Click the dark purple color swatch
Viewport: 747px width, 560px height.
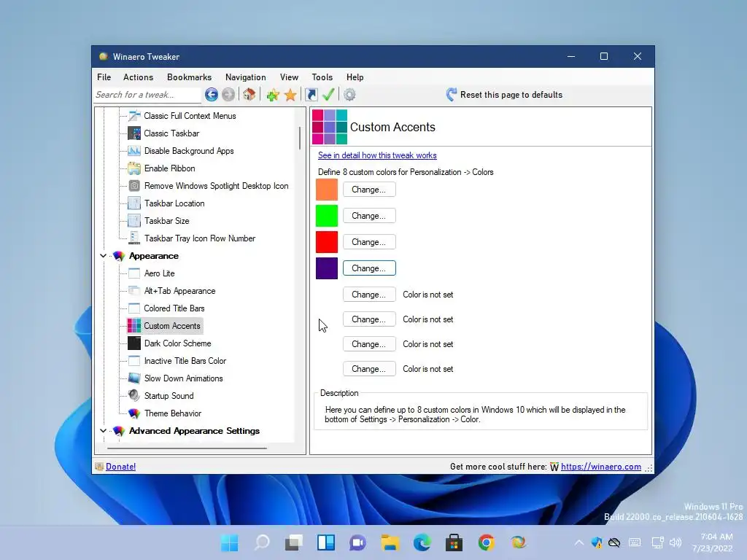click(x=327, y=268)
